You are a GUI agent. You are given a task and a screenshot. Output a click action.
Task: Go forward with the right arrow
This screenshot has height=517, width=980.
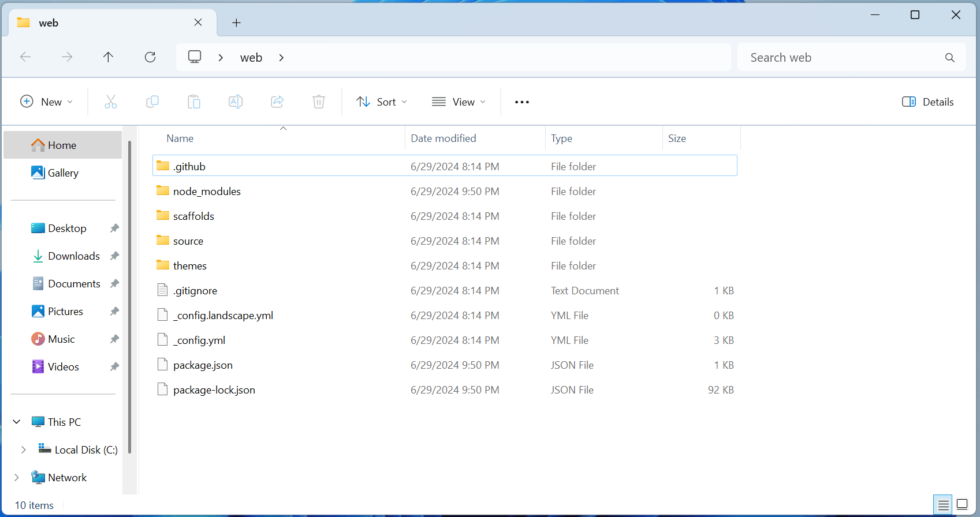67,57
